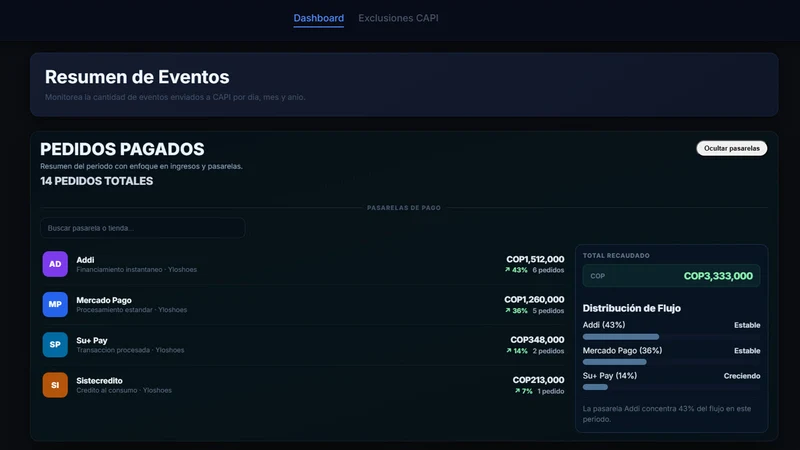Click the COP1,260,000 amount

(534, 299)
